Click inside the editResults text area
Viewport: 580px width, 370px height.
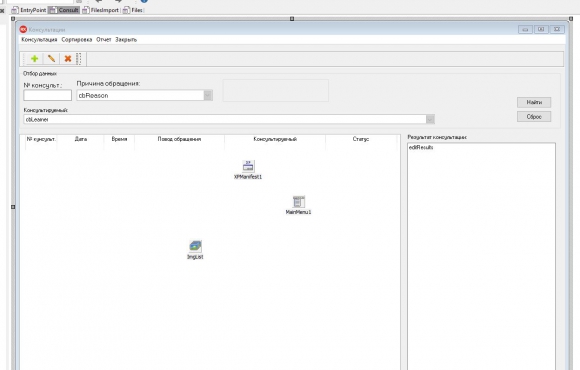coord(481,255)
